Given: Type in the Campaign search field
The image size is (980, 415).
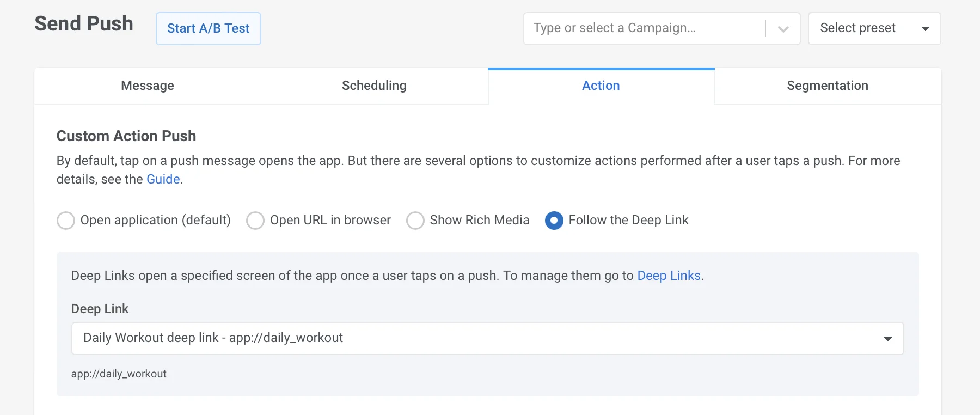Looking at the screenshot, I should [x=642, y=28].
